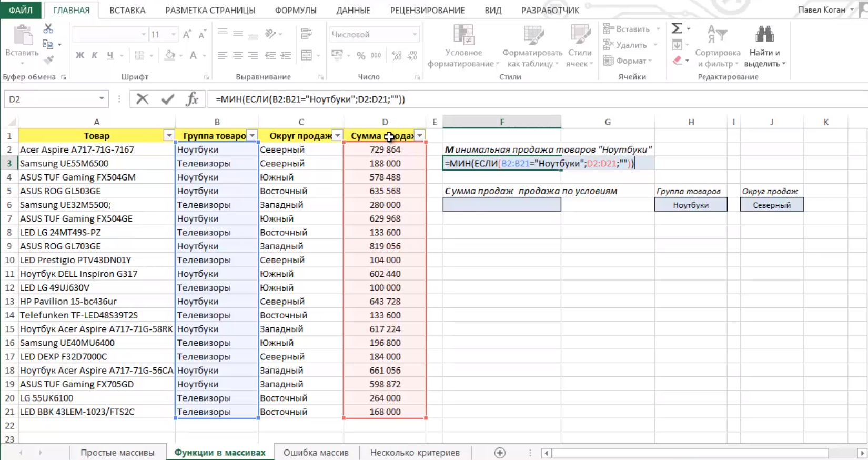
Task: Click the Comma Style 000 icon
Action: (376, 55)
